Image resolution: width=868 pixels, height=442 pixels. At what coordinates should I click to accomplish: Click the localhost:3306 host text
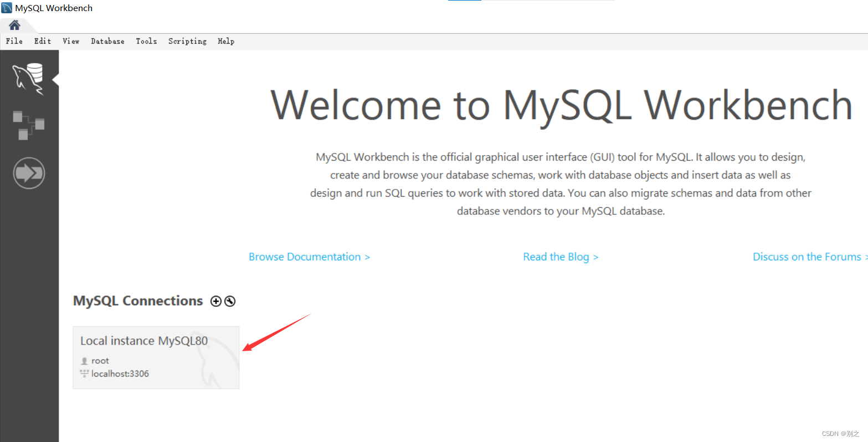120,374
